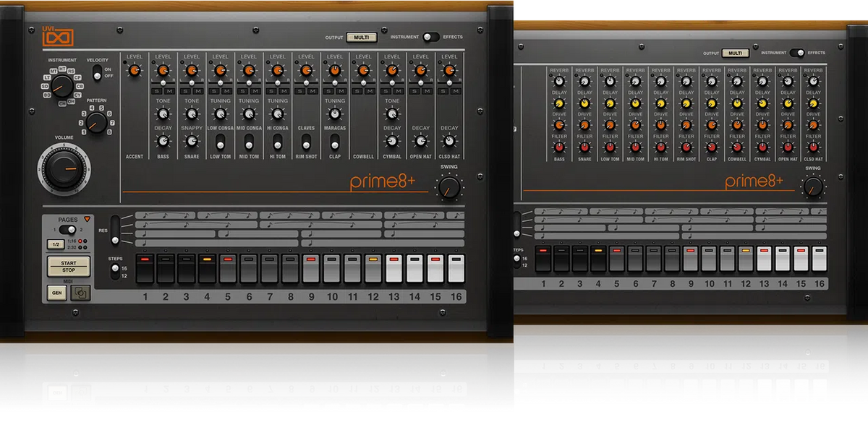Open the Output MULTI selector on the right panel

[735, 53]
